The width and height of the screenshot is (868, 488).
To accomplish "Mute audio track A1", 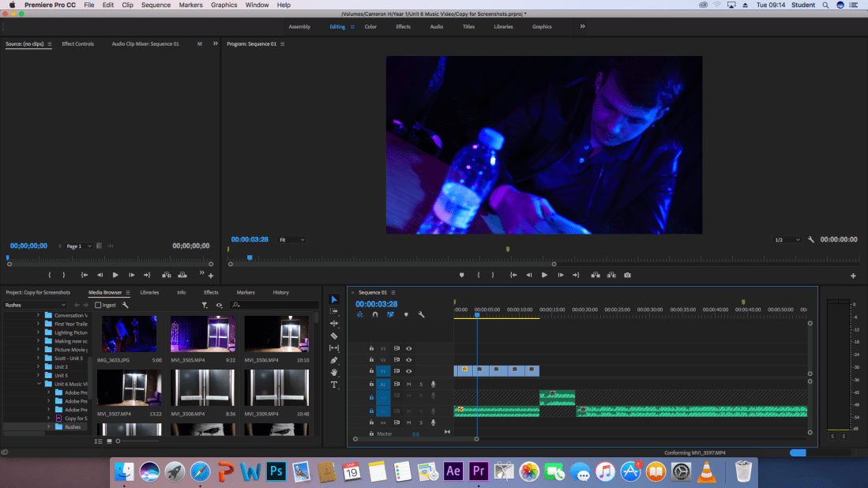I will coord(409,384).
